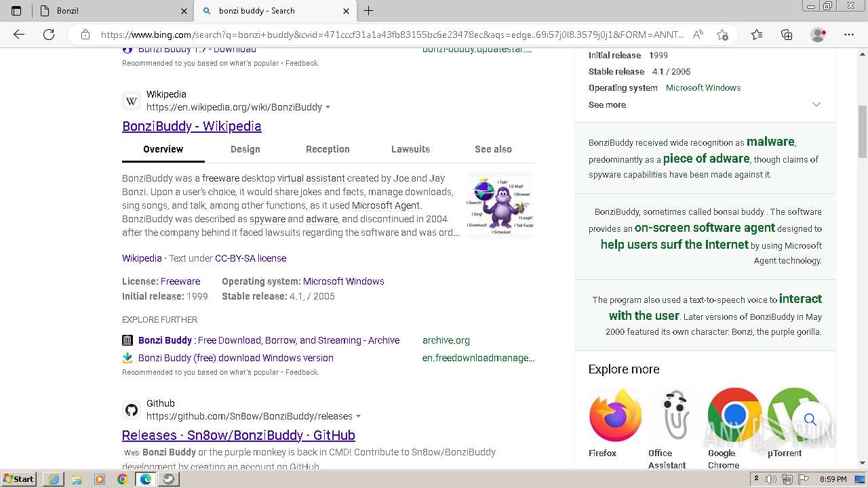This screenshot has width=868, height=488.
Task: Close the bonzi buddy Search tab
Action: (x=346, y=11)
